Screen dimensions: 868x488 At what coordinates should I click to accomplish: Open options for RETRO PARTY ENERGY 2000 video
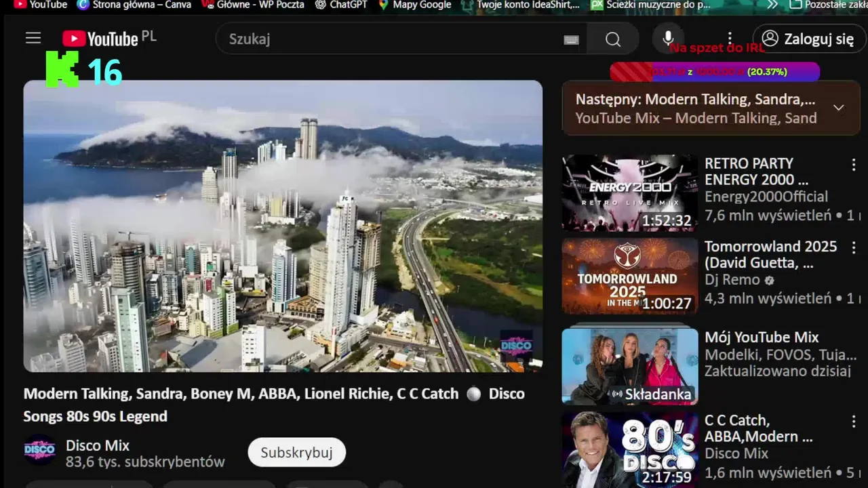(854, 165)
